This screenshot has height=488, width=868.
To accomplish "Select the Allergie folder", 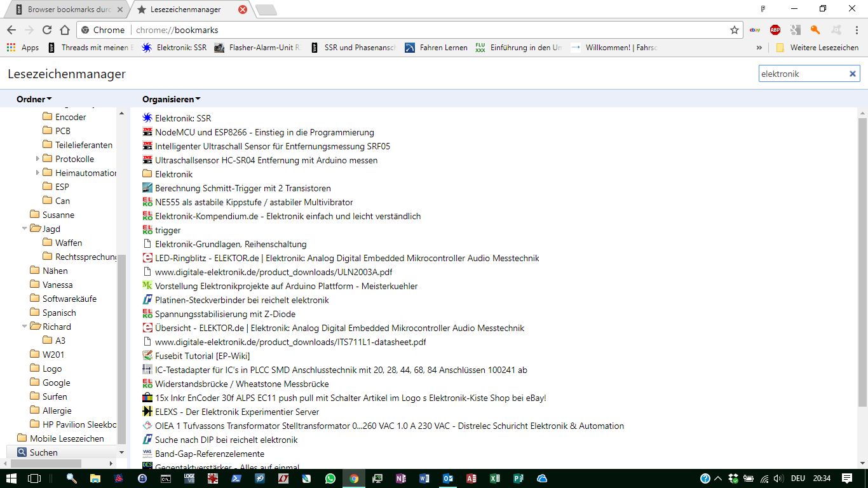I will (x=50, y=410).
